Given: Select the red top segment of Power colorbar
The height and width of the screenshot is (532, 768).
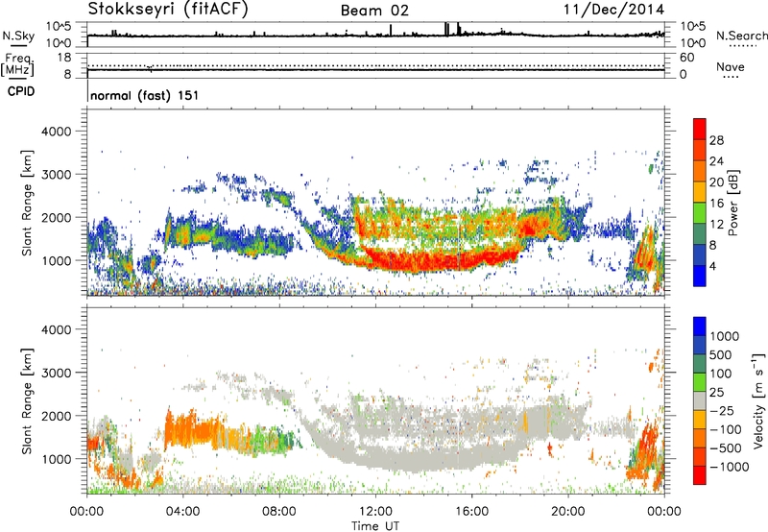Looking at the screenshot, I should tap(700, 130).
